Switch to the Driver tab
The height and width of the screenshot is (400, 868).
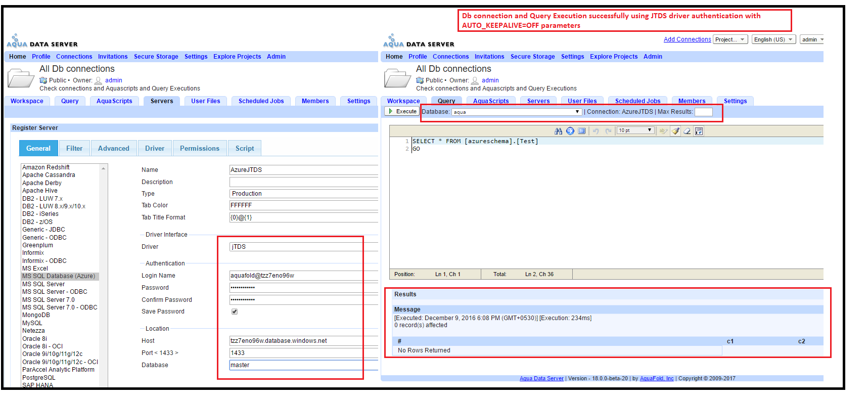click(x=155, y=148)
